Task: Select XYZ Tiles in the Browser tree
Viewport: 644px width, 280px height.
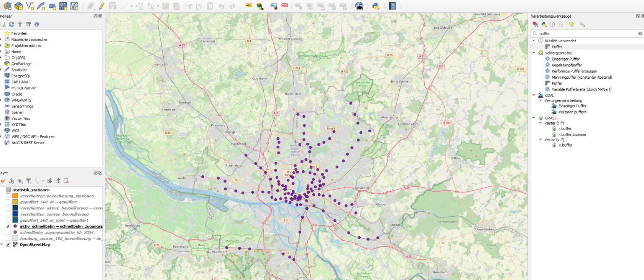Action: coord(18,124)
